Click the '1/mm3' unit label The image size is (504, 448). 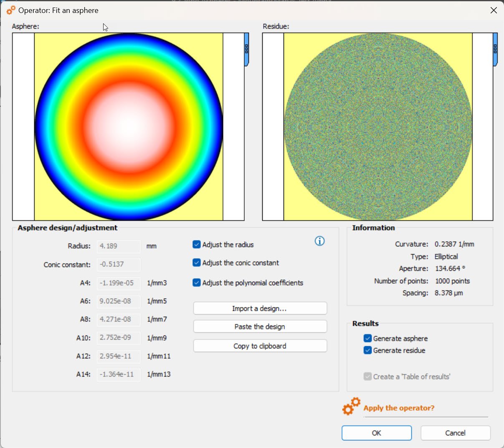(157, 283)
